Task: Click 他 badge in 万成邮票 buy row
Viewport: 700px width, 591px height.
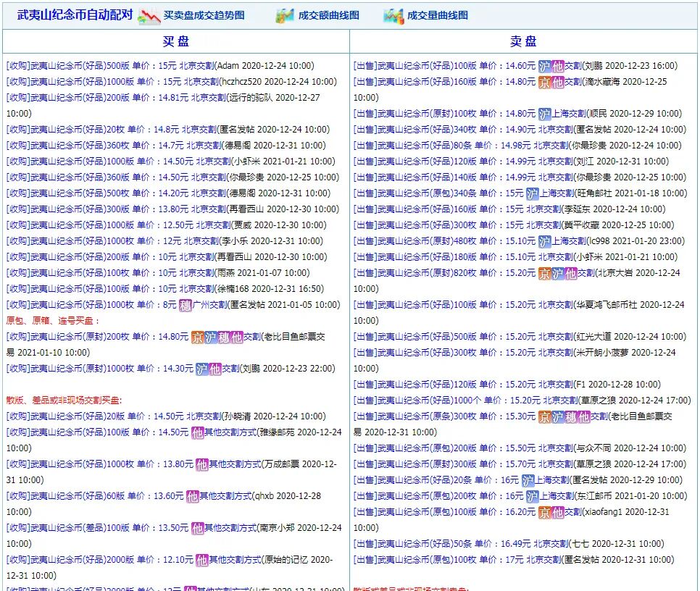Action: pos(201,465)
